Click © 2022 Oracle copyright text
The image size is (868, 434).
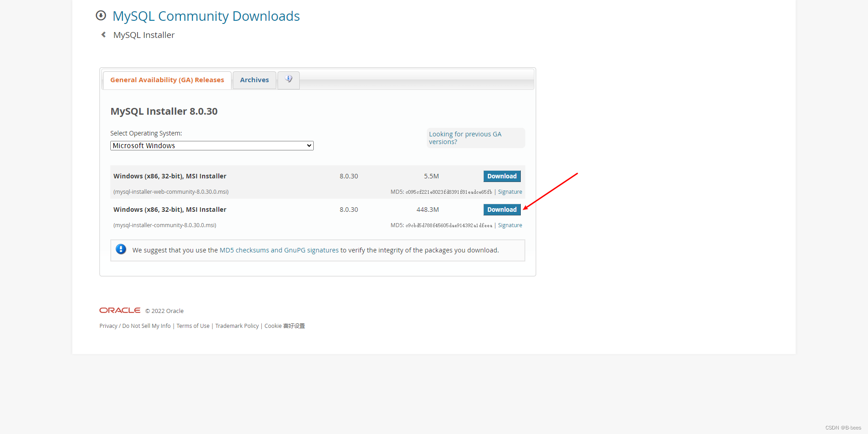[x=165, y=311]
